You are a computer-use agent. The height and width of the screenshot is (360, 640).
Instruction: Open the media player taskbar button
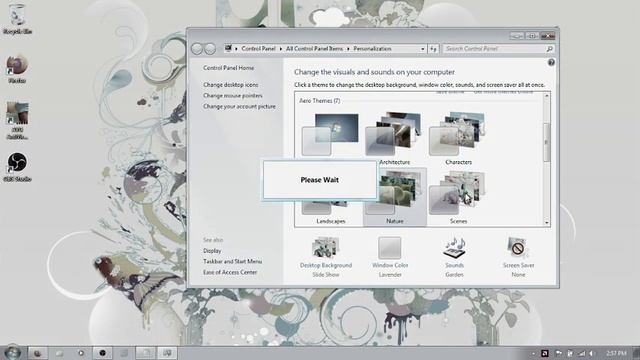pyautogui.click(x=81, y=353)
